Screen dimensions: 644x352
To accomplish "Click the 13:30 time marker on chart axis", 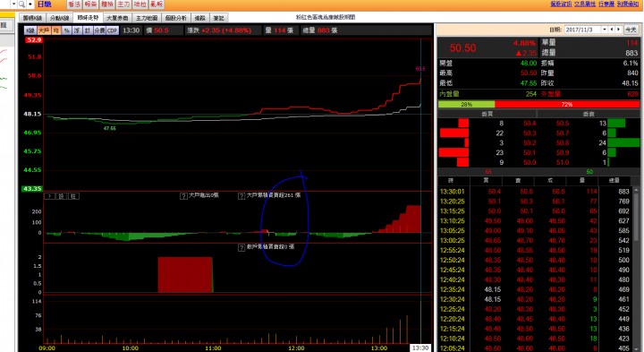I will 420,348.
